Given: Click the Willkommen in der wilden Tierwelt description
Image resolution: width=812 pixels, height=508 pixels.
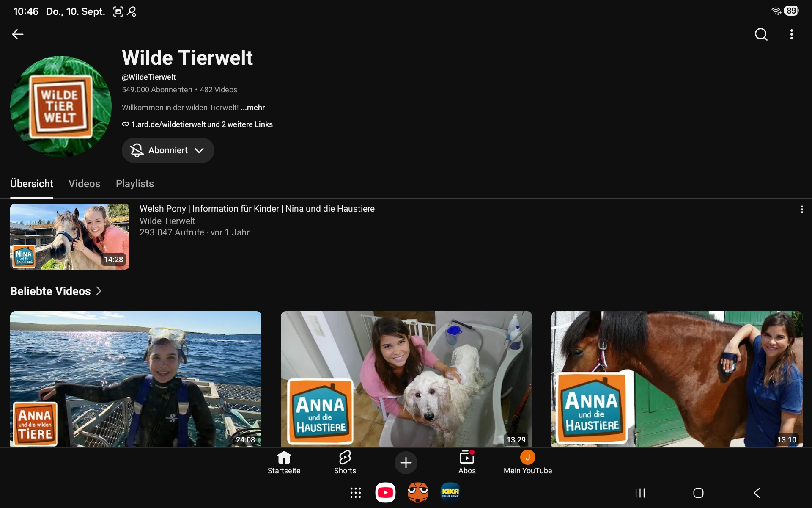Looking at the screenshot, I should [180, 108].
